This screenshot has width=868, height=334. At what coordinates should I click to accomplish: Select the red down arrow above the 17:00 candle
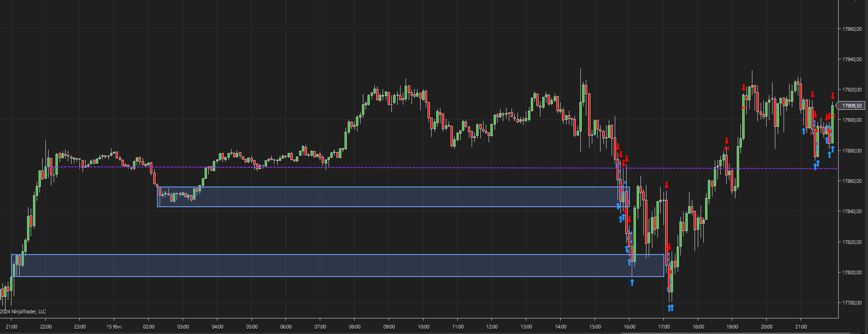(667, 185)
